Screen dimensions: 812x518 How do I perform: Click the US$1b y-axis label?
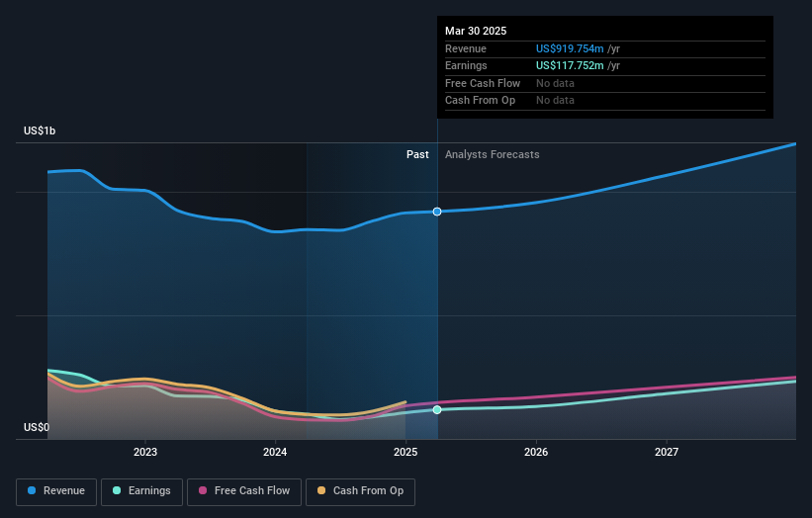pos(40,130)
